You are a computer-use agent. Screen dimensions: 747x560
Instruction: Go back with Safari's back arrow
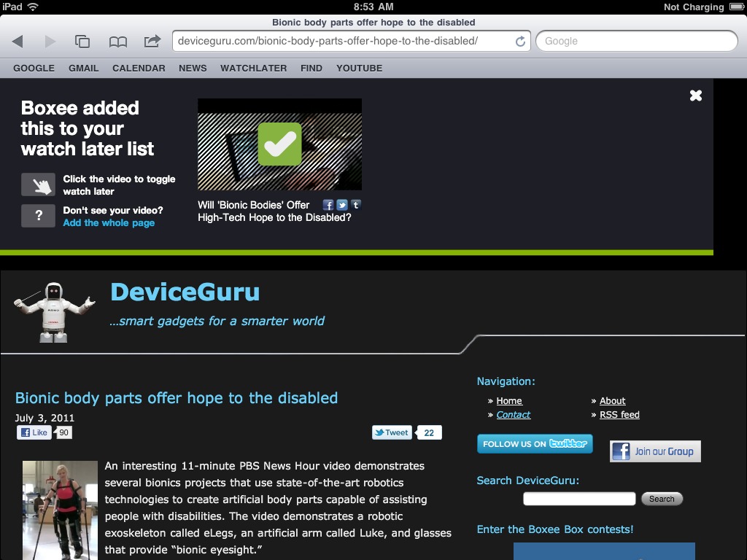(x=18, y=42)
